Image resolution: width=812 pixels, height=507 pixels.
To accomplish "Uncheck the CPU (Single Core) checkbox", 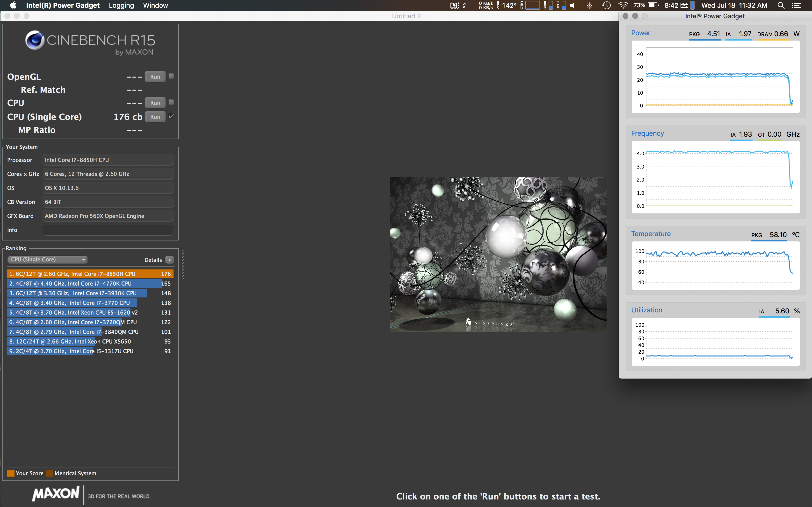I will click(x=171, y=116).
